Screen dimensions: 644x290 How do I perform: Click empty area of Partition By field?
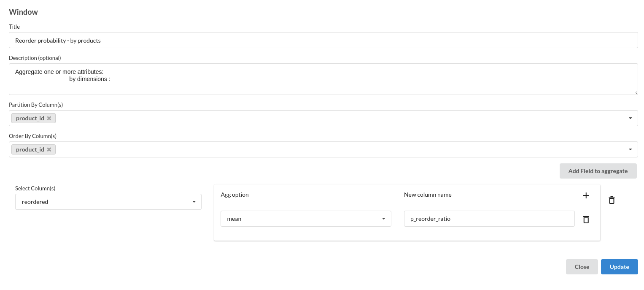337,118
